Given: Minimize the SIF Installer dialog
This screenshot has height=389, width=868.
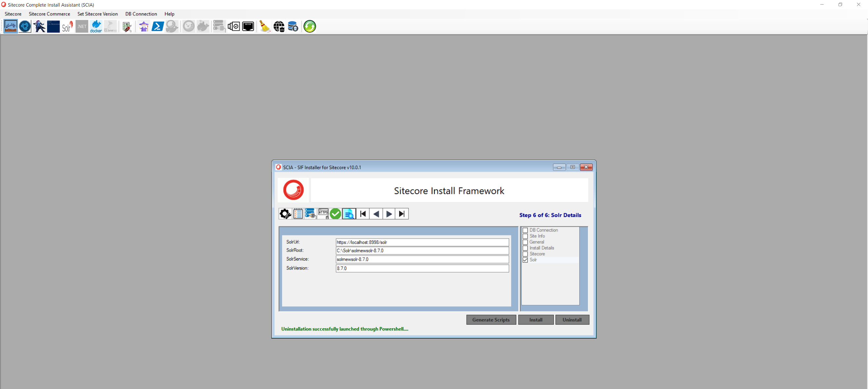Looking at the screenshot, I should [x=559, y=167].
